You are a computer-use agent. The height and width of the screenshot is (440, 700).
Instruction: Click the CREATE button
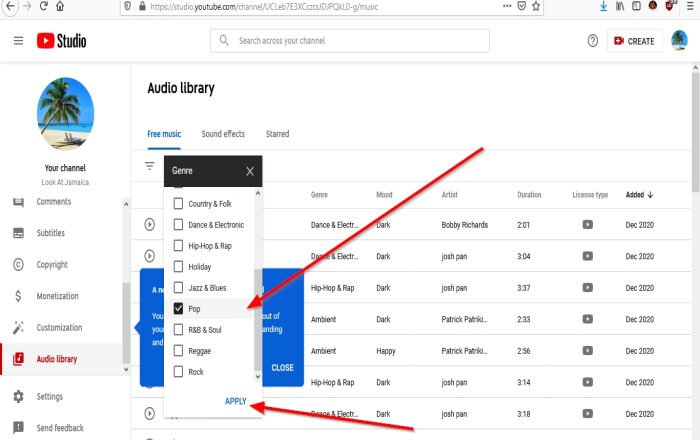click(634, 41)
